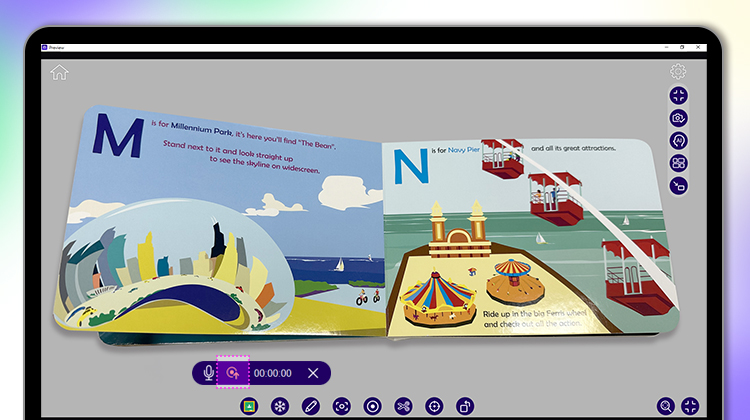Open the magnifier zoom tool

(x=665, y=406)
